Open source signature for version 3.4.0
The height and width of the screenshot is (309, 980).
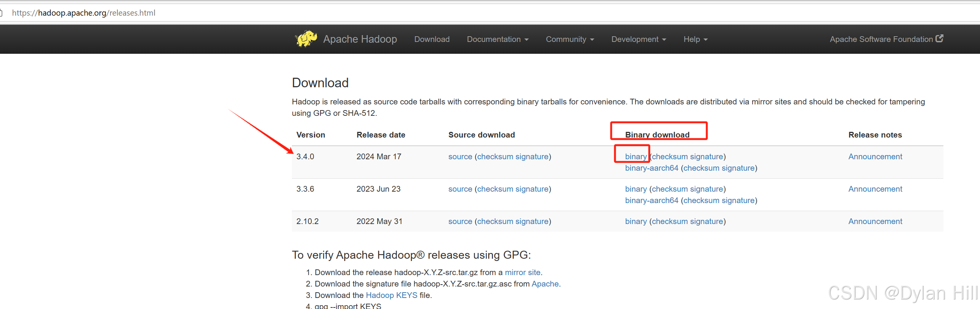coord(532,157)
